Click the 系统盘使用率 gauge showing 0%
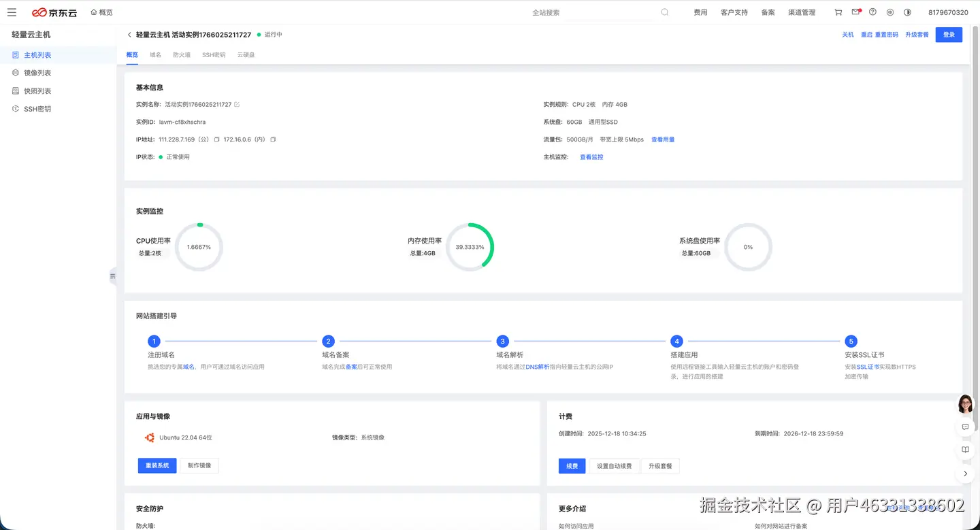 click(x=748, y=247)
